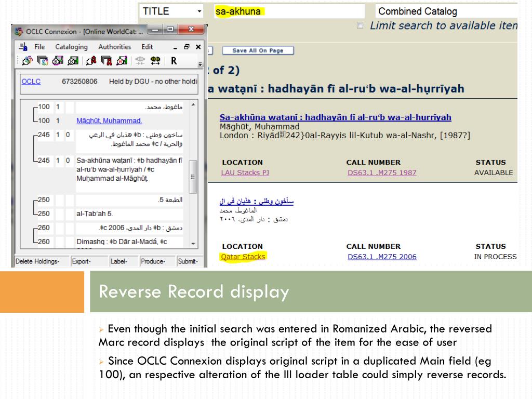
Task: Click the Search local bibliographic save file icon
Action: pos(73,61)
